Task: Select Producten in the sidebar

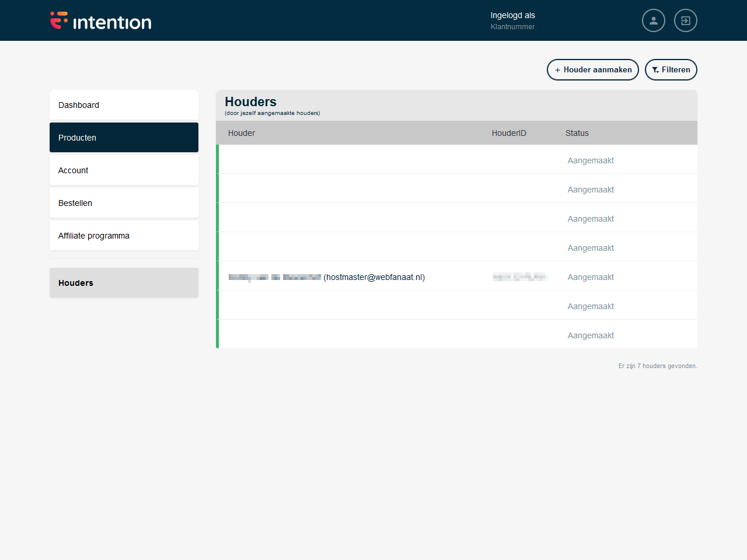Action: point(124,138)
